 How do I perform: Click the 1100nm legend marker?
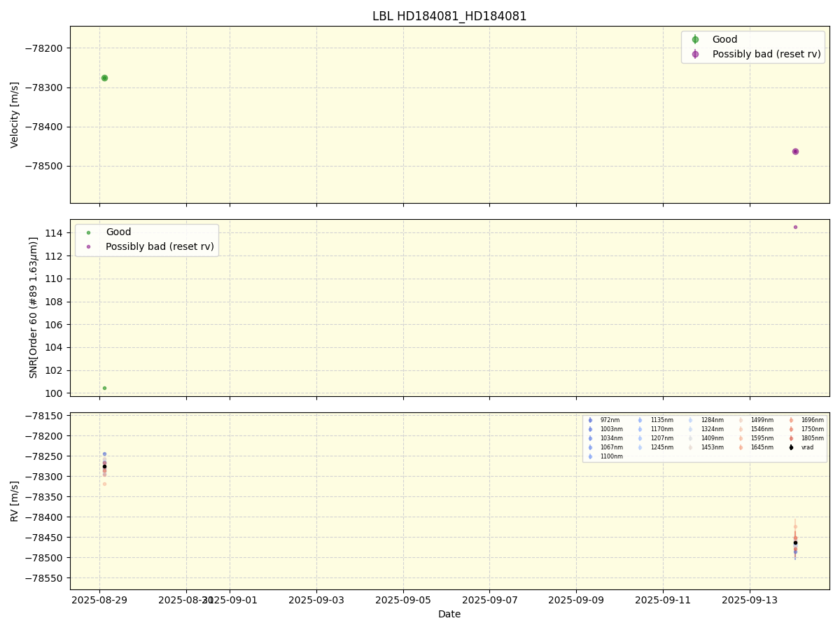pyautogui.click(x=590, y=456)
